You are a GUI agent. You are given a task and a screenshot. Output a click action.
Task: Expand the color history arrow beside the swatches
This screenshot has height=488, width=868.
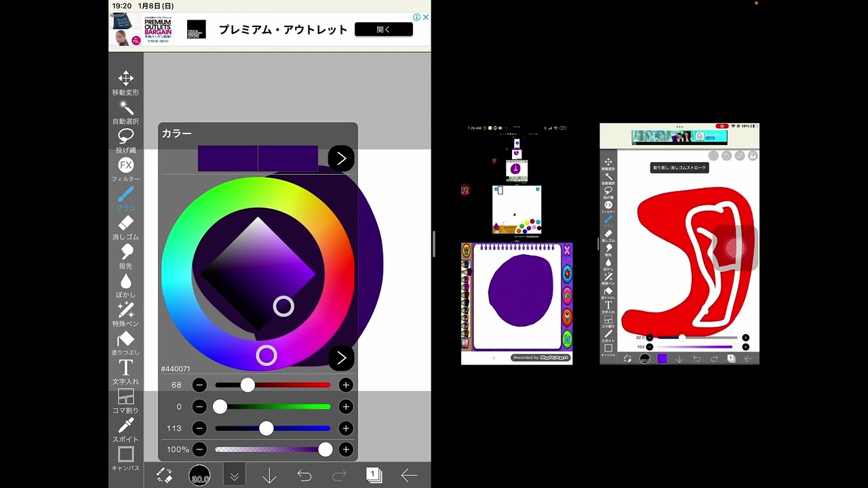pyautogui.click(x=341, y=158)
